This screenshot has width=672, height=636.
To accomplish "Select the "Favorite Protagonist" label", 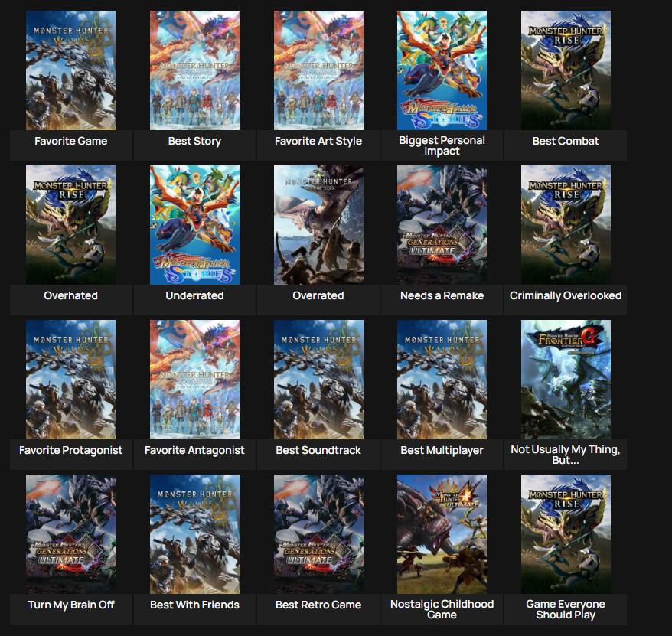I will (70, 451).
